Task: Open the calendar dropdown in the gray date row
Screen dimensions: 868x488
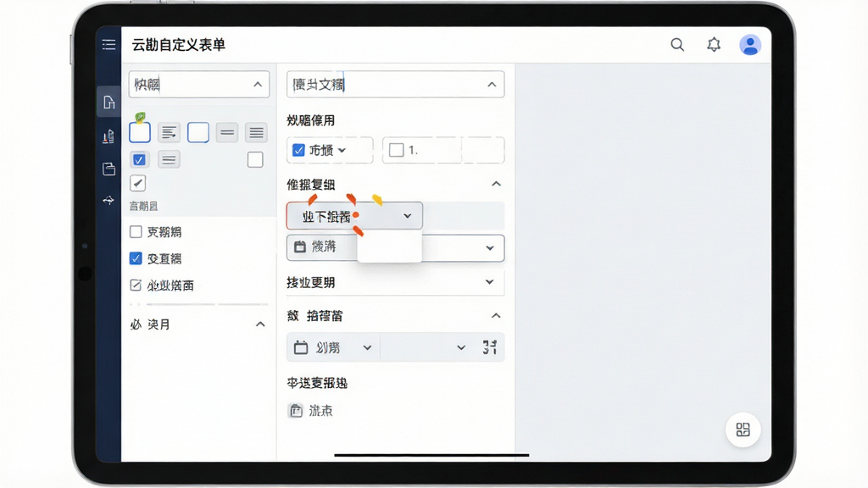Action: click(333, 347)
